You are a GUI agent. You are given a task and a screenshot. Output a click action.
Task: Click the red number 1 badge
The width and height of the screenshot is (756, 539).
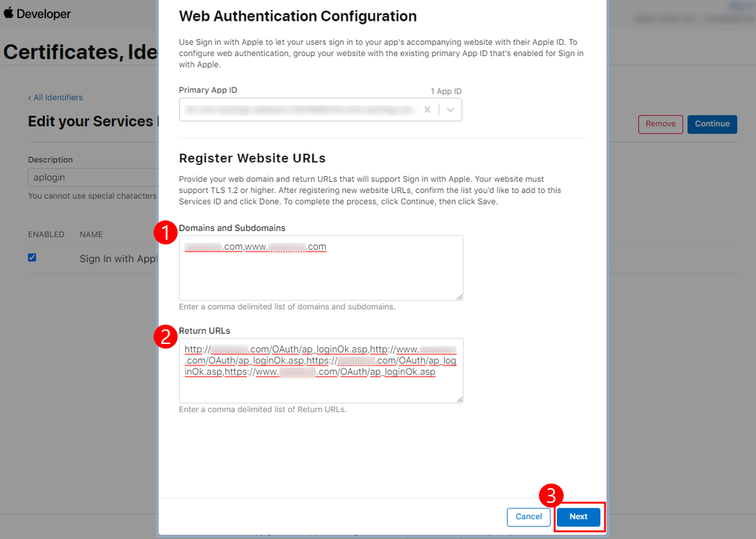point(165,232)
